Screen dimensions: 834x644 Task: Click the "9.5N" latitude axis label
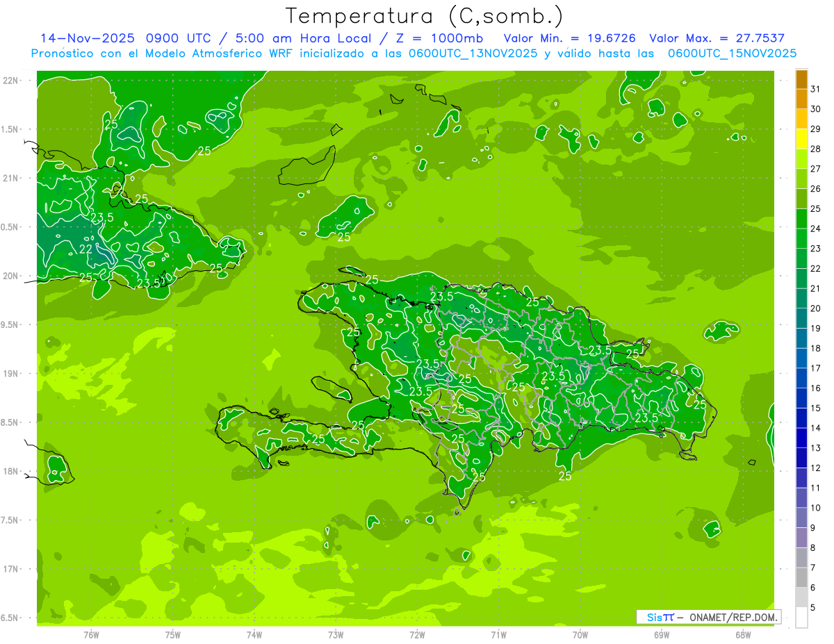[x=10, y=325]
